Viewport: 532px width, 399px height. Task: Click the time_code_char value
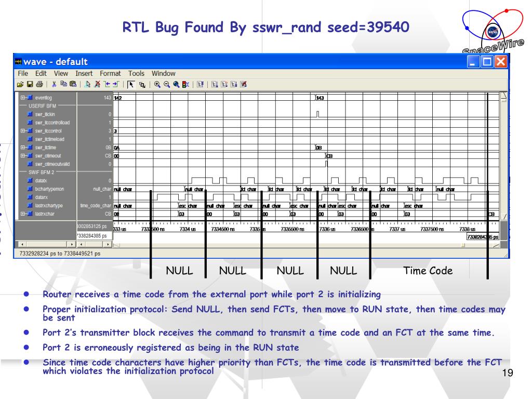(x=96, y=206)
